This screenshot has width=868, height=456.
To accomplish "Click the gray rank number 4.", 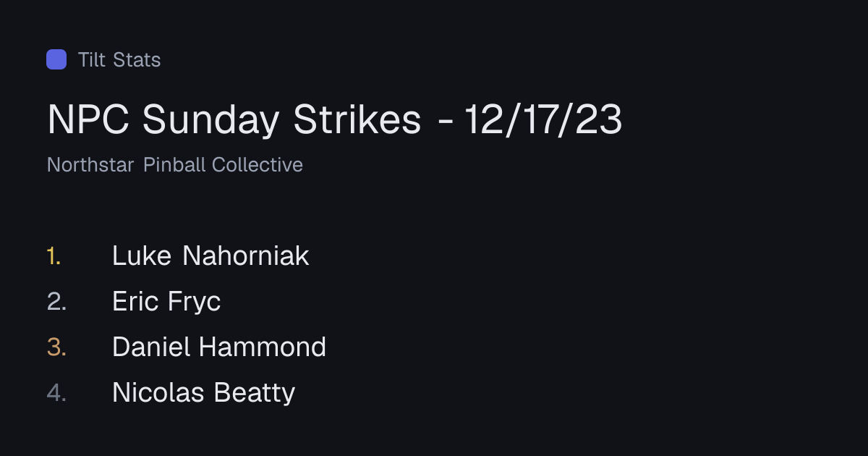I will (x=56, y=393).
